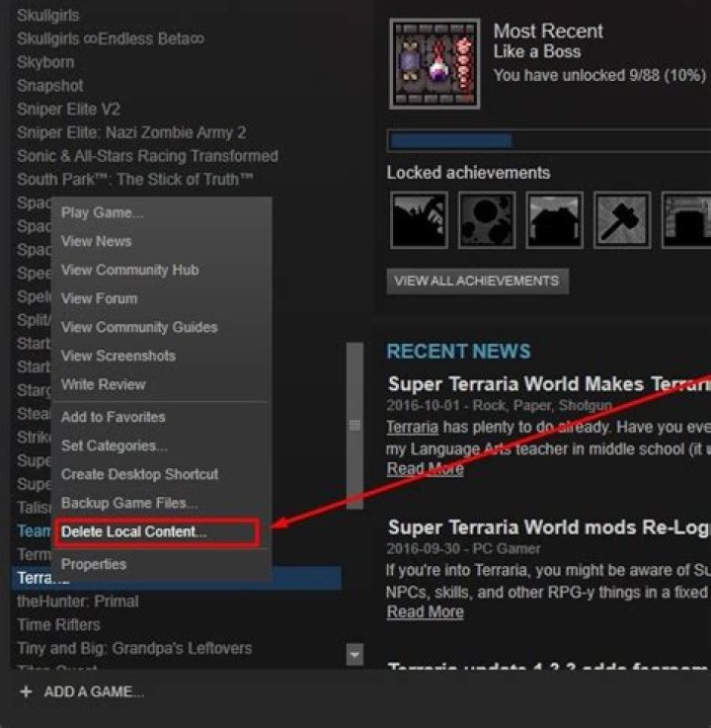This screenshot has width=711, height=728.
Task: Open the Read More link of the first news article
Action: click(425, 469)
